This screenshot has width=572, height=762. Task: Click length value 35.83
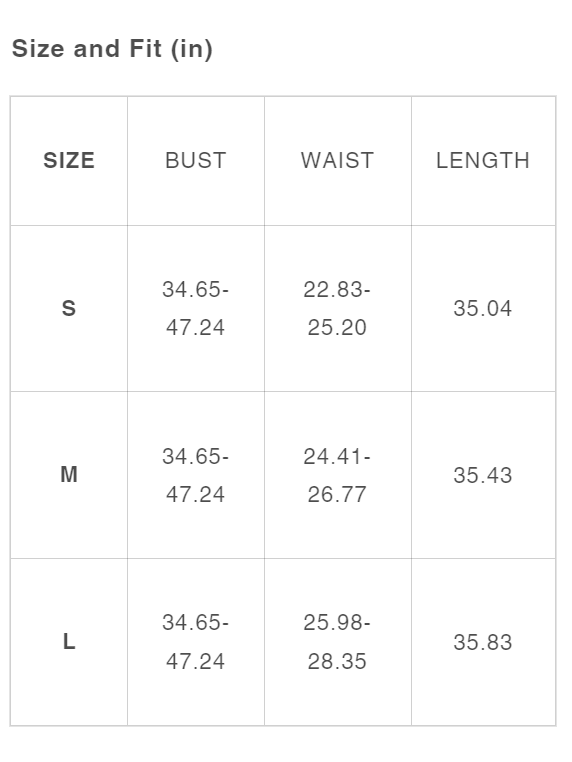click(483, 642)
